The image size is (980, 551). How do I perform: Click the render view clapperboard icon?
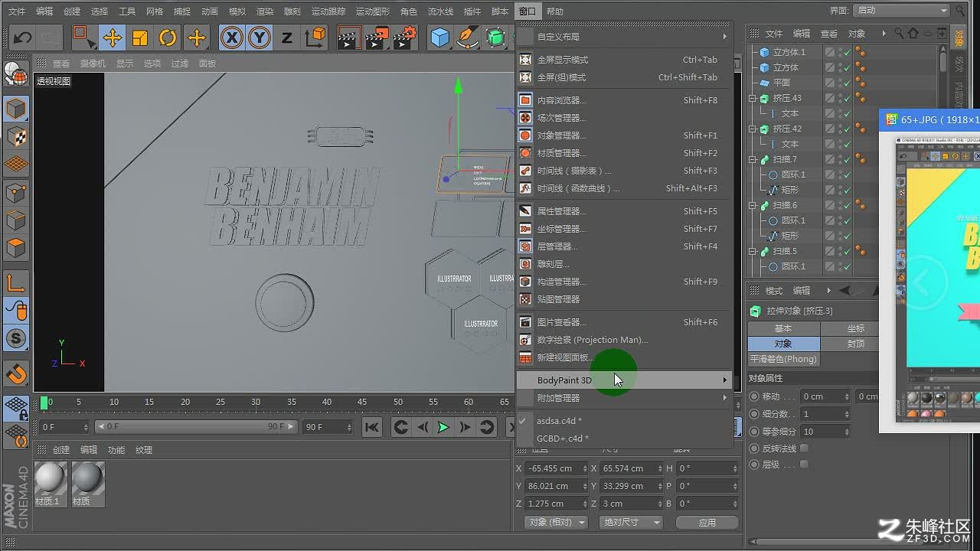point(349,37)
